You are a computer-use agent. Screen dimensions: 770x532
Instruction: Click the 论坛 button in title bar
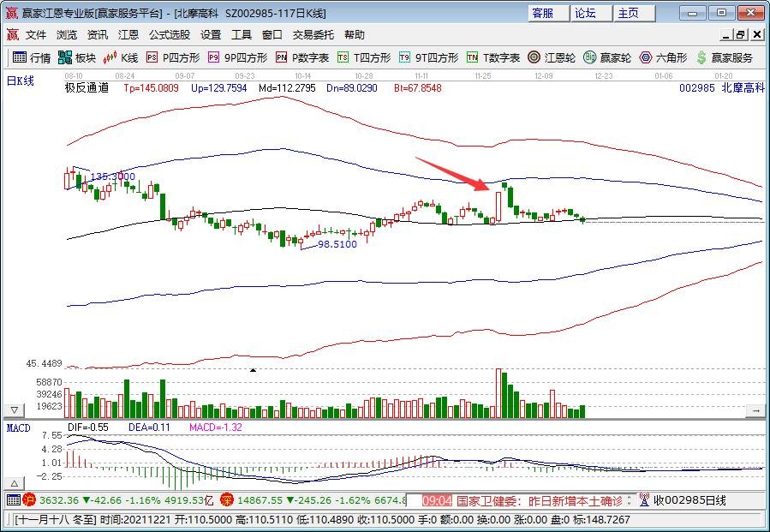(592, 13)
